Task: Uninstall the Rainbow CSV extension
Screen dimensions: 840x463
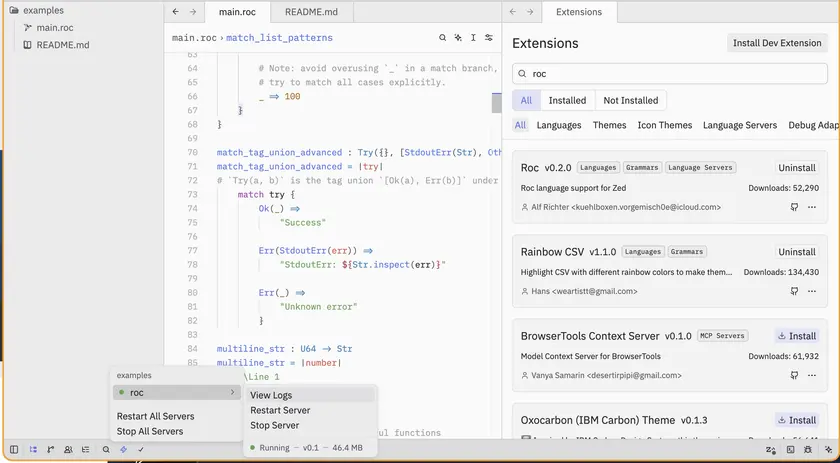Action: 797,252
